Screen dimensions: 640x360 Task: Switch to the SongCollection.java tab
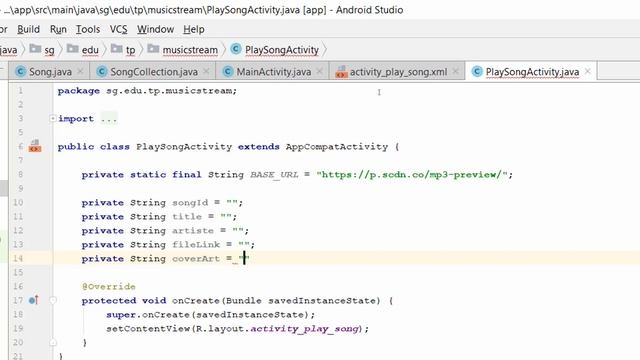click(x=154, y=72)
